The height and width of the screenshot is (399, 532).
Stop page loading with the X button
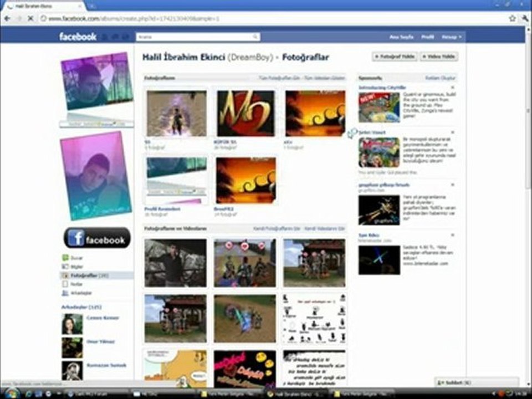[30, 18]
